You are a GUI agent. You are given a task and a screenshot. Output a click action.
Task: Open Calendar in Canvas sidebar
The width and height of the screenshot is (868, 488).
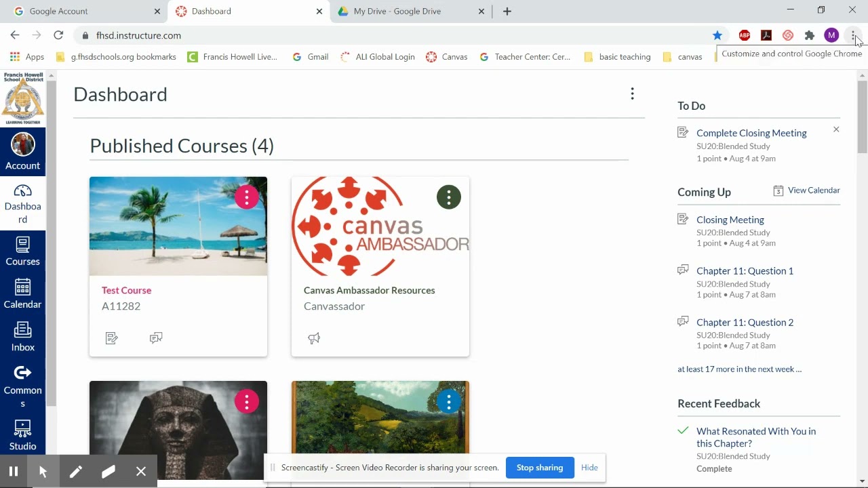22,294
